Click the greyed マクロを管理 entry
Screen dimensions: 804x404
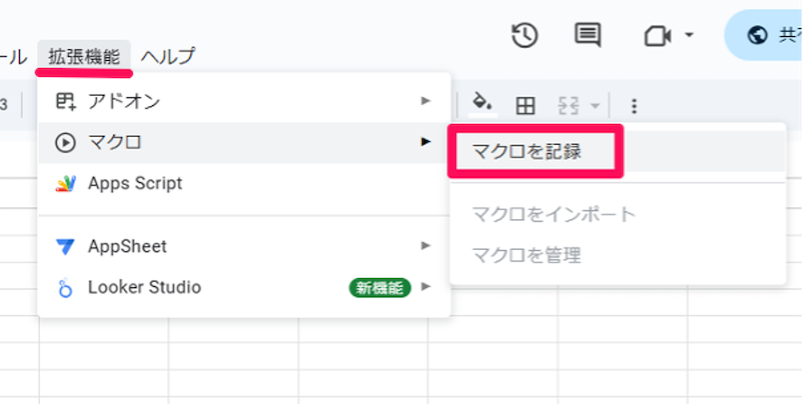click(618, 255)
